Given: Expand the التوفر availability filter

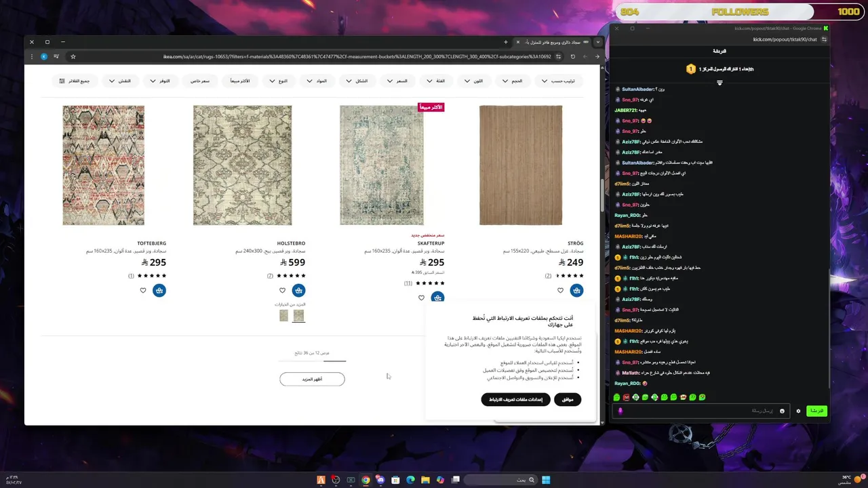Looking at the screenshot, I should (x=161, y=81).
